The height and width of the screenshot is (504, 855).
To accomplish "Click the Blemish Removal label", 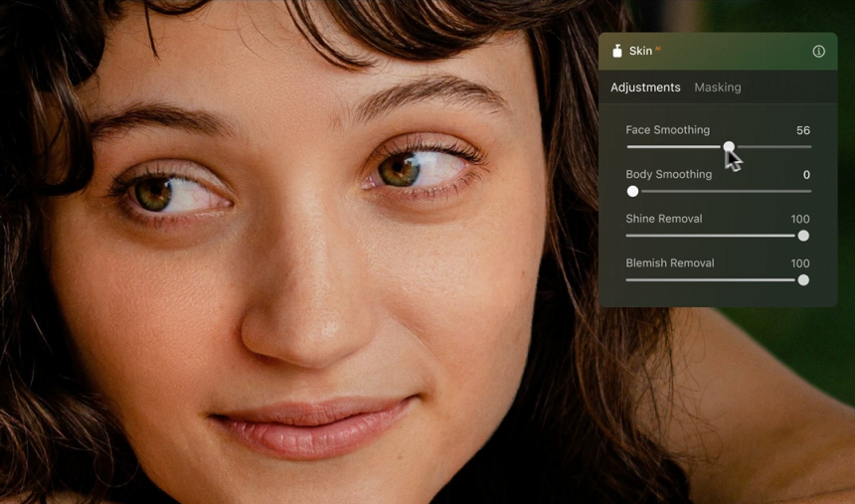I will (x=670, y=262).
